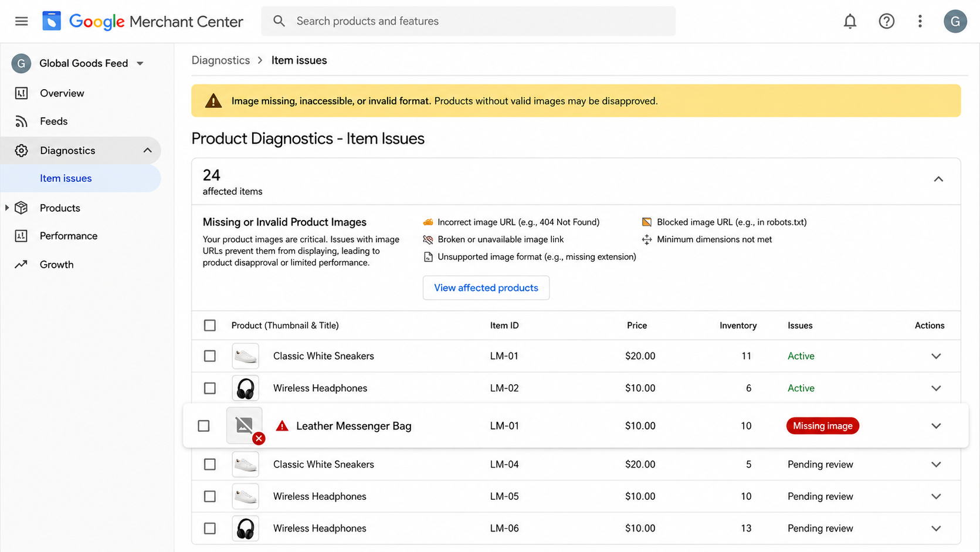The height and width of the screenshot is (552, 980).
Task: Click the Diagnostics gear icon
Action: click(21, 151)
